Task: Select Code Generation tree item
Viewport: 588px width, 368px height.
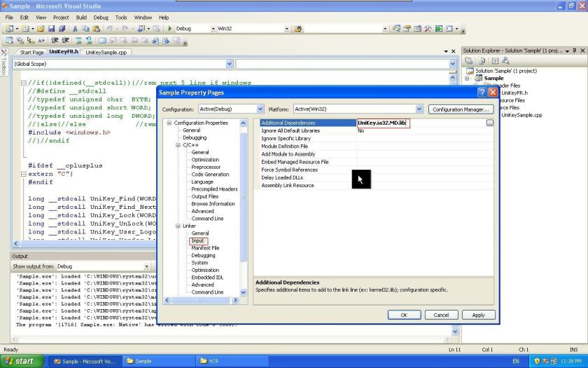Action: [x=210, y=175]
